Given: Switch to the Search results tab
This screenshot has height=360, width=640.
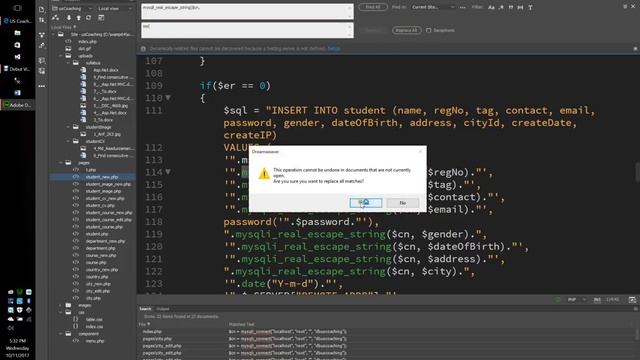Looking at the screenshot, I should pos(145,309).
